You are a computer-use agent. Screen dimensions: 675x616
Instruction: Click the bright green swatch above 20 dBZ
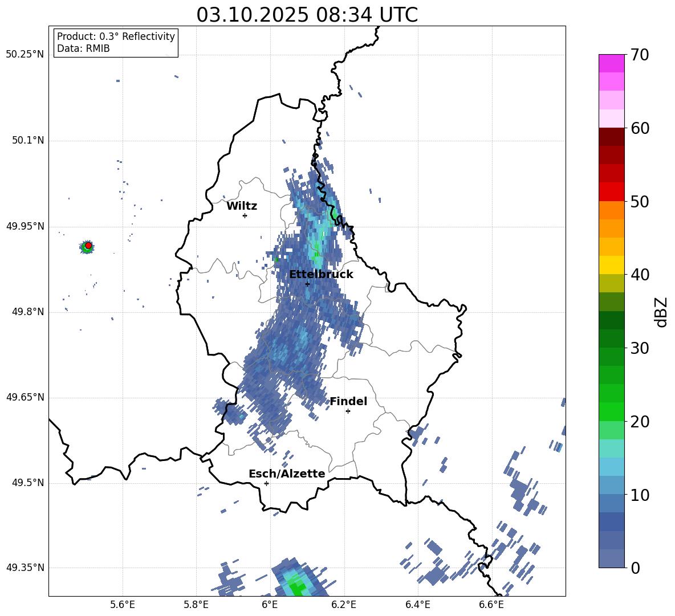[611, 411]
